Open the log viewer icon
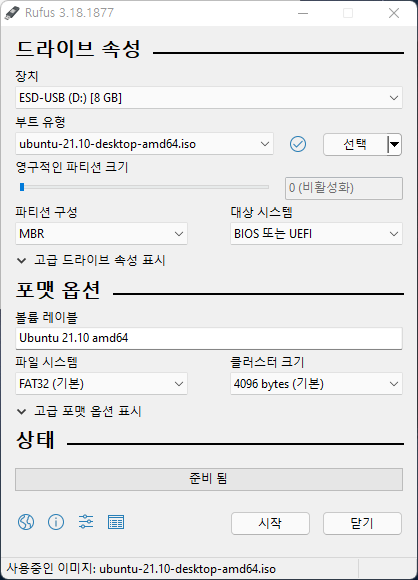The width and height of the screenshot is (418, 580). 116,522
